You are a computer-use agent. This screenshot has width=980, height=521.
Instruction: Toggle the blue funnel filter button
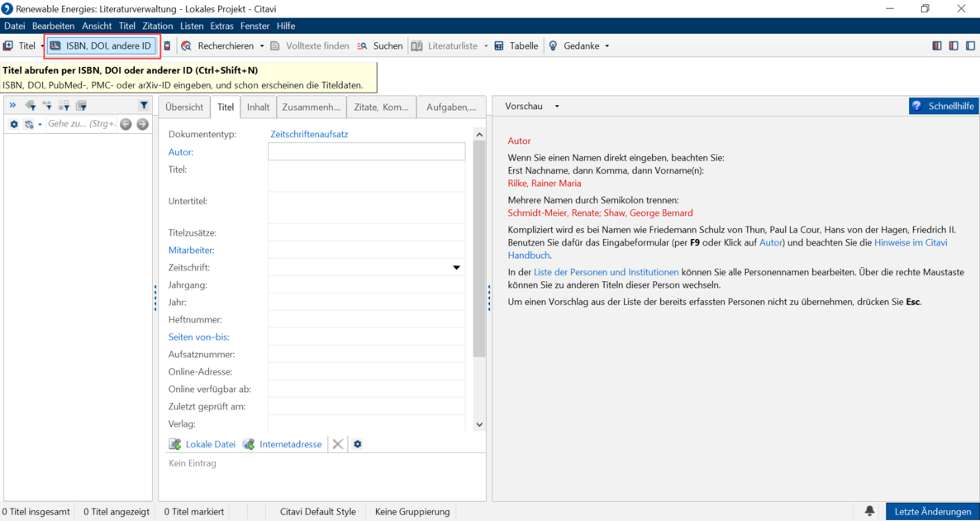click(143, 106)
